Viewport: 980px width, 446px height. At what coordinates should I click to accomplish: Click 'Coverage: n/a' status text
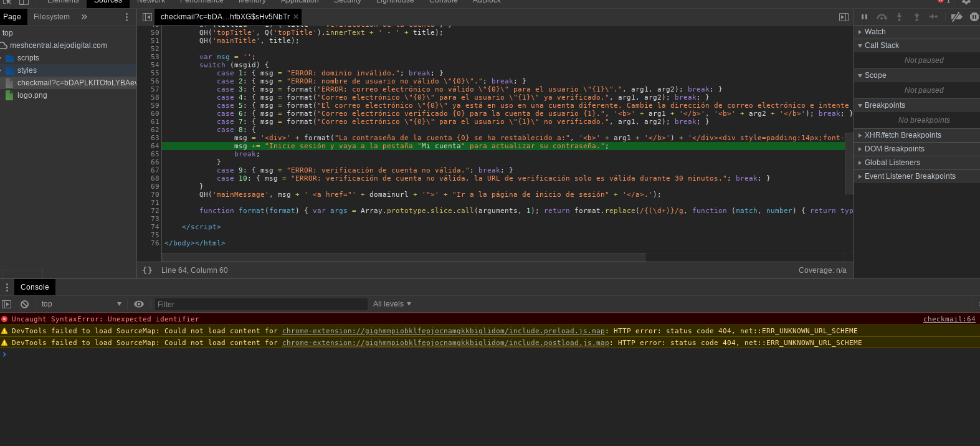click(822, 270)
